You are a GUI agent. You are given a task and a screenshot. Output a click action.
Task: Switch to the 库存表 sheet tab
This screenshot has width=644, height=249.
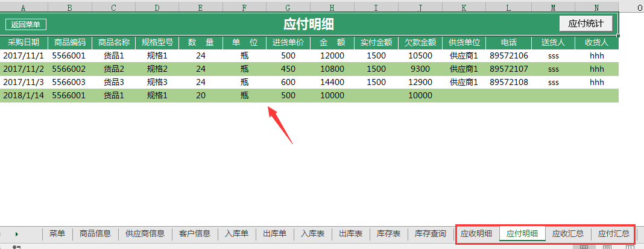[x=388, y=234]
